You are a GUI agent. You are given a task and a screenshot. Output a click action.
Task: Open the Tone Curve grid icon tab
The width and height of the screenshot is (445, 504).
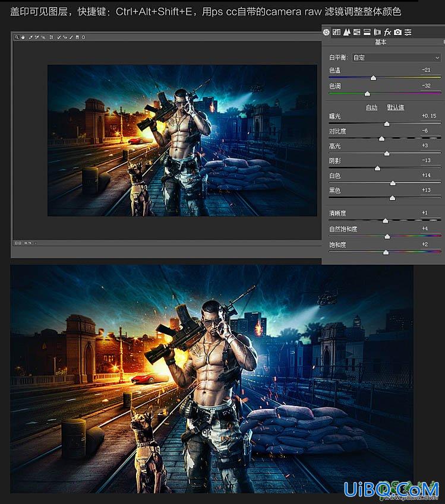point(336,32)
